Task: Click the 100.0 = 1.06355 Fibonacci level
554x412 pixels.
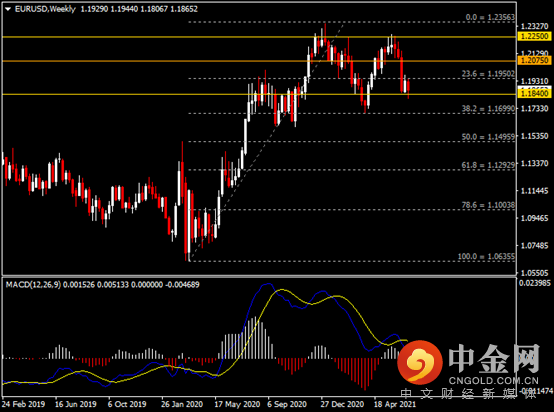Action: tap(486, 256)
